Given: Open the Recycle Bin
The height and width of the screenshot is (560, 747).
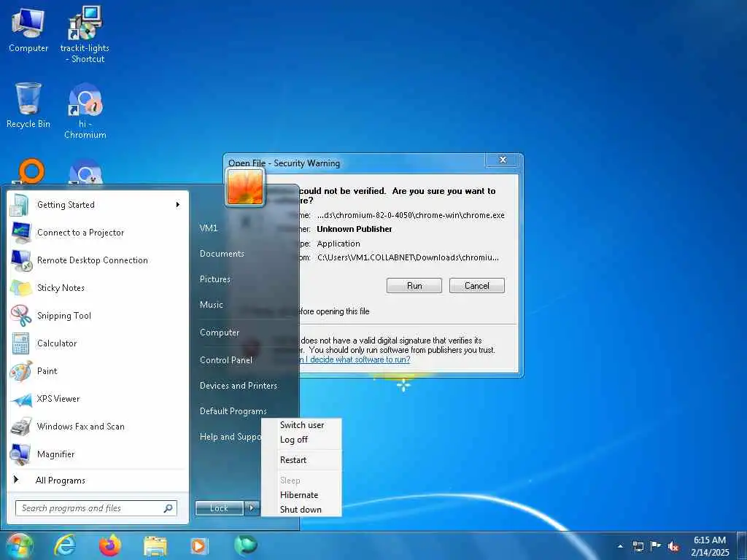Looking at the screenshot, I should (28, 105).
